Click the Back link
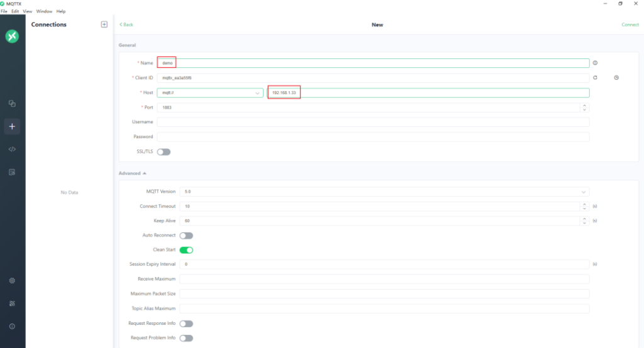Viewport: 644px width, 348px height. tap(126, 24)
